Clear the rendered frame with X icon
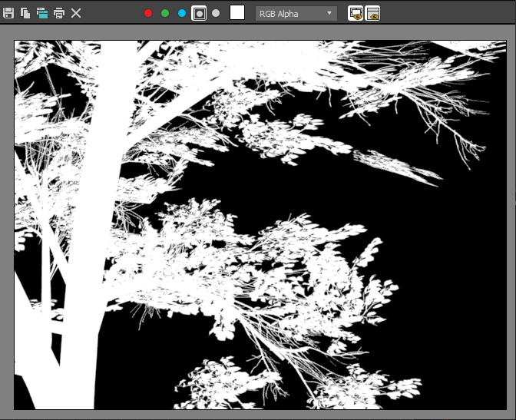Screen dimensions: 516x420 pos(76,13)
